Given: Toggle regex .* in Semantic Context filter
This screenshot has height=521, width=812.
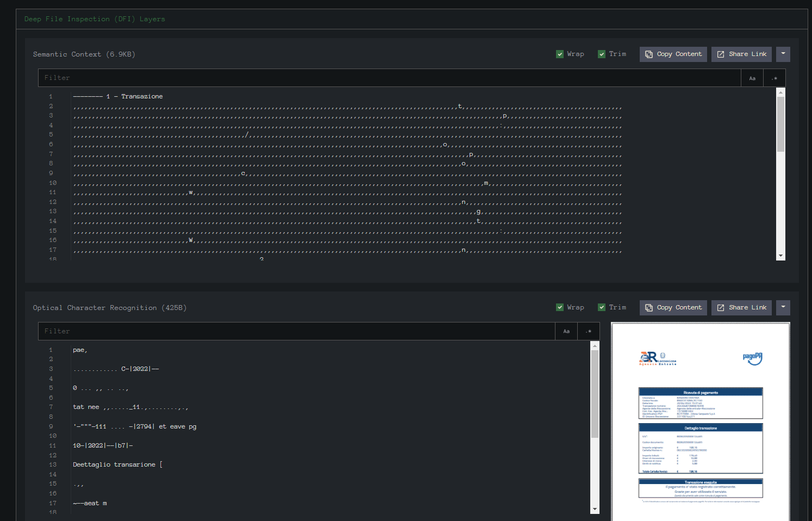Looking at the screenshot, I should point(774,78).
